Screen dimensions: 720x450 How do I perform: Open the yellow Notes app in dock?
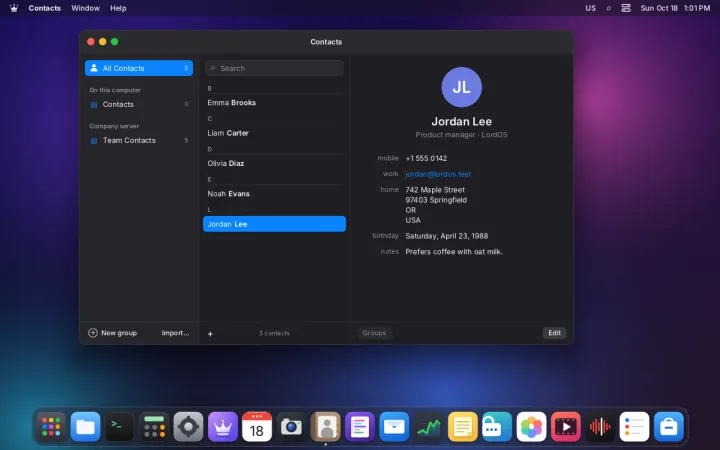[x=462, y=427]
